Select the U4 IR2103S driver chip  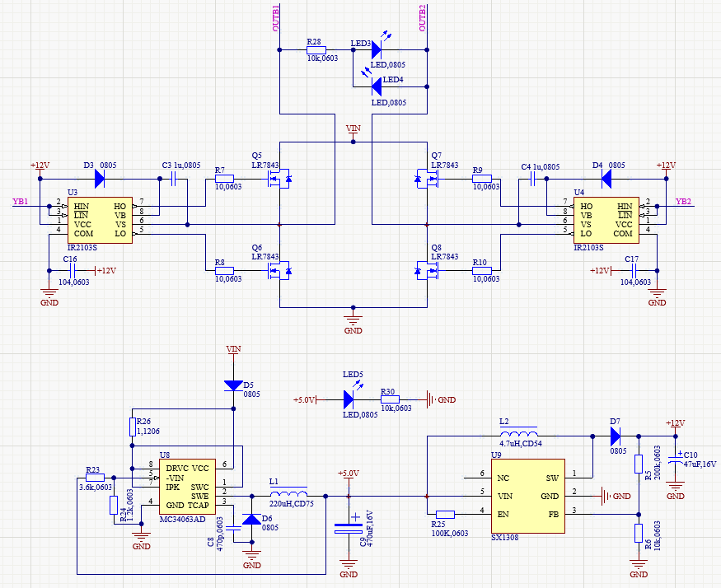606,220
